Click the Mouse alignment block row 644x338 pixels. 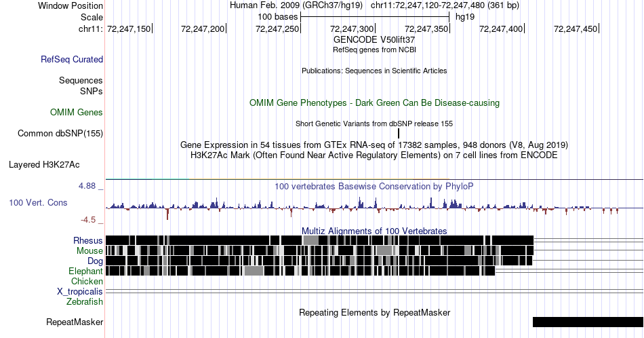click(x=319, y=250)
